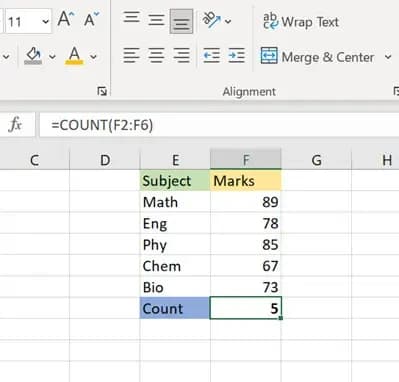
Task: Select the count result cell showing 5
Action: (246, 308)
